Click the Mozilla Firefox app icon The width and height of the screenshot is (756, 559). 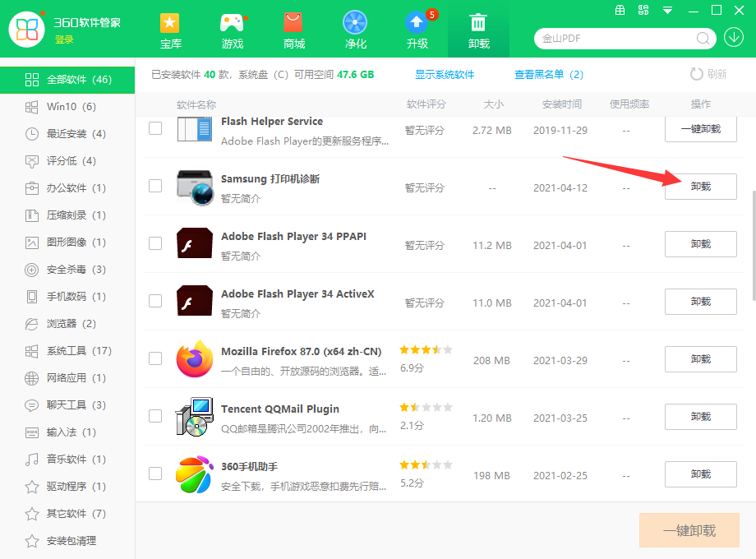click(x=194, y=359)
